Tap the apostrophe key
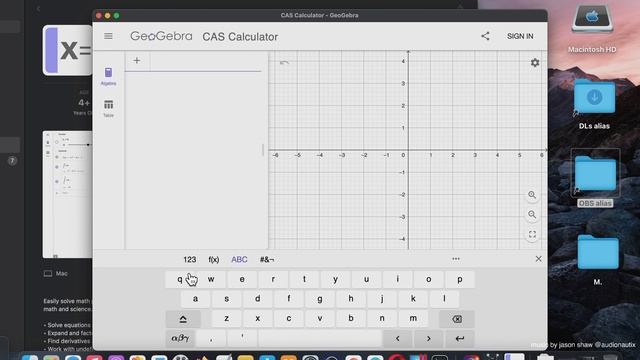 pos(242,338)
